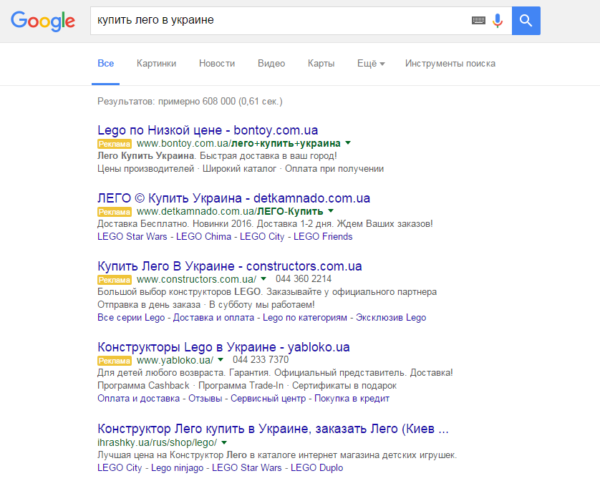600x481 pixels.
Task: Click the Реклама badge on detkamnado ad
Action: point(114,212)
